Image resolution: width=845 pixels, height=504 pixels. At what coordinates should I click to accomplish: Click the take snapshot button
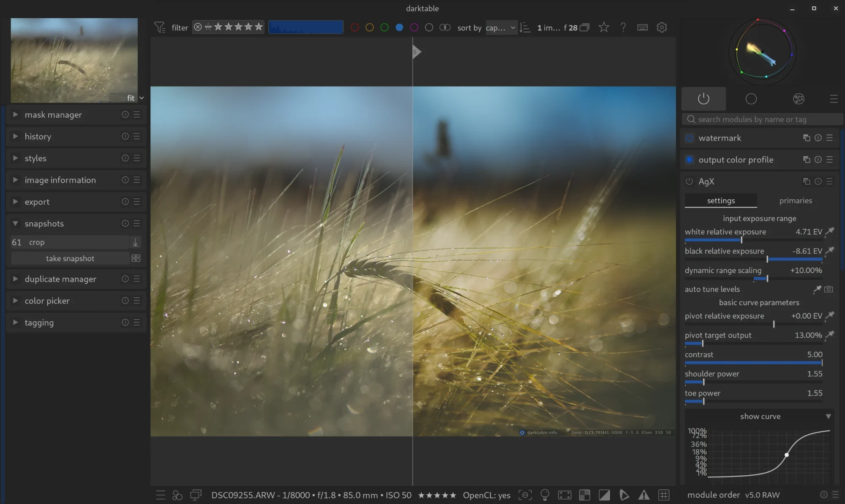pos(70,258)
